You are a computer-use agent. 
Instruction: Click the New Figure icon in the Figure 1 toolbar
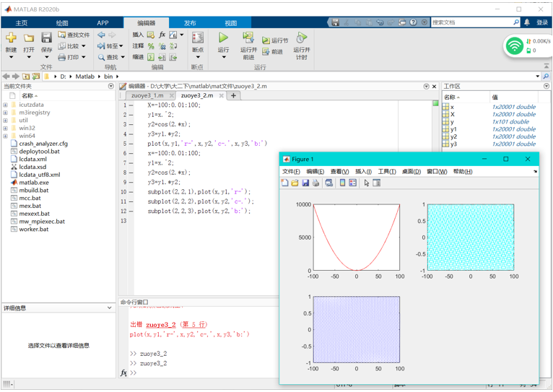click(284, 183)
